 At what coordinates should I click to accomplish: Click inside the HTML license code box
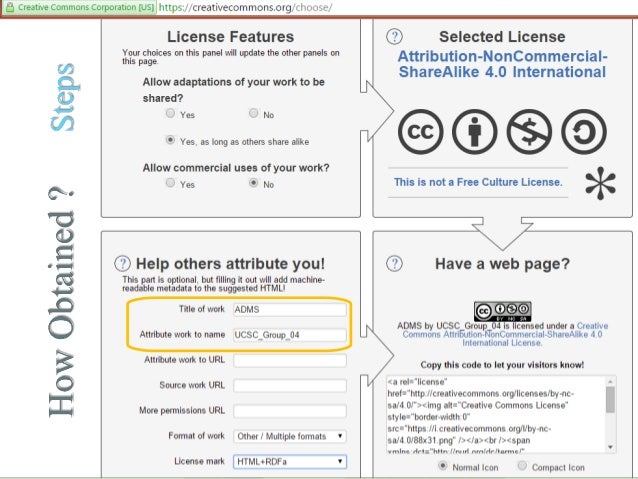point(496,415)
